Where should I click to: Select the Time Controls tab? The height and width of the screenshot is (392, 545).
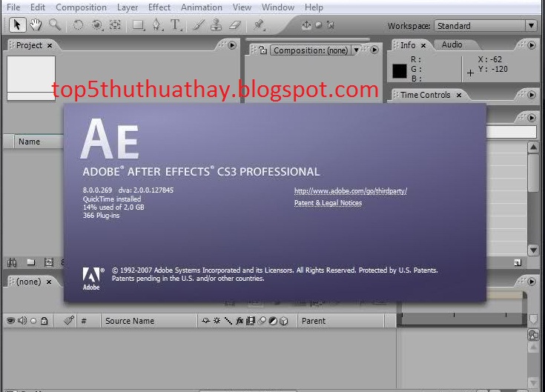coord(425,95)
